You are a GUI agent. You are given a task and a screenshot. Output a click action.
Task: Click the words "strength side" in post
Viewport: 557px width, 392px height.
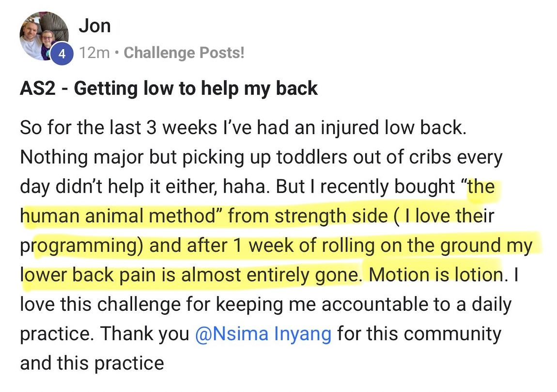pos(331,216)
